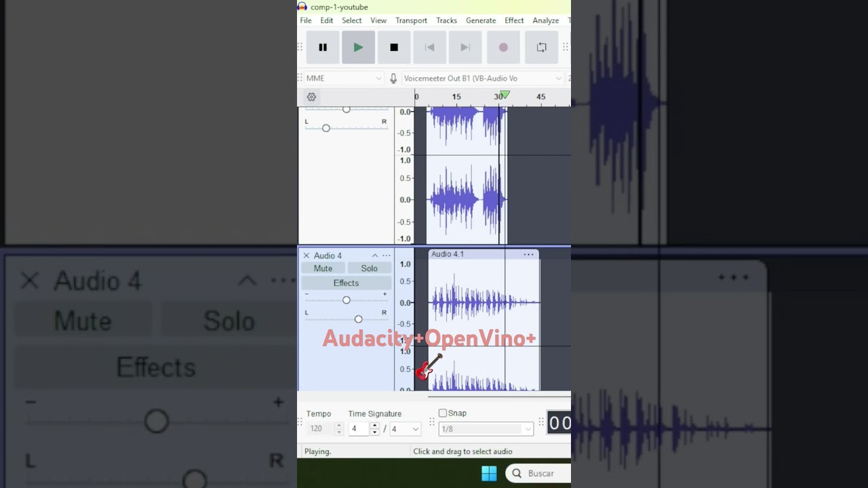
Task: Open the Effect menu
Action: tap(514, 20)
